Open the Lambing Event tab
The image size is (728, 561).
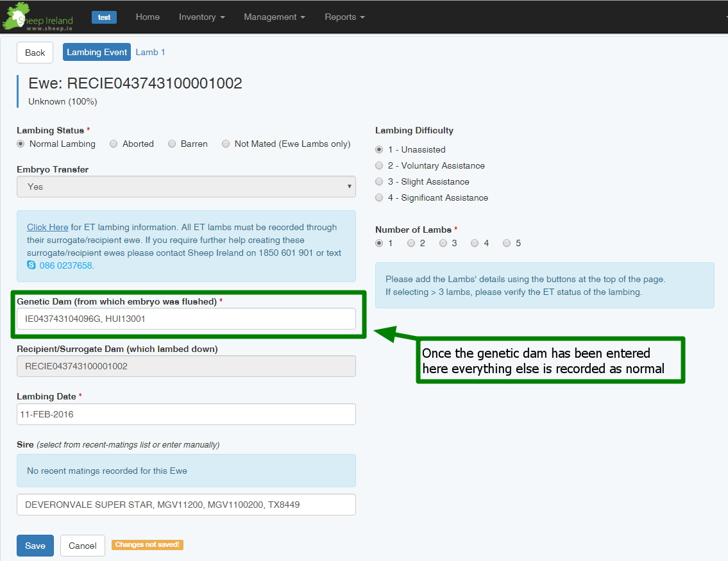tap(97, 53)
